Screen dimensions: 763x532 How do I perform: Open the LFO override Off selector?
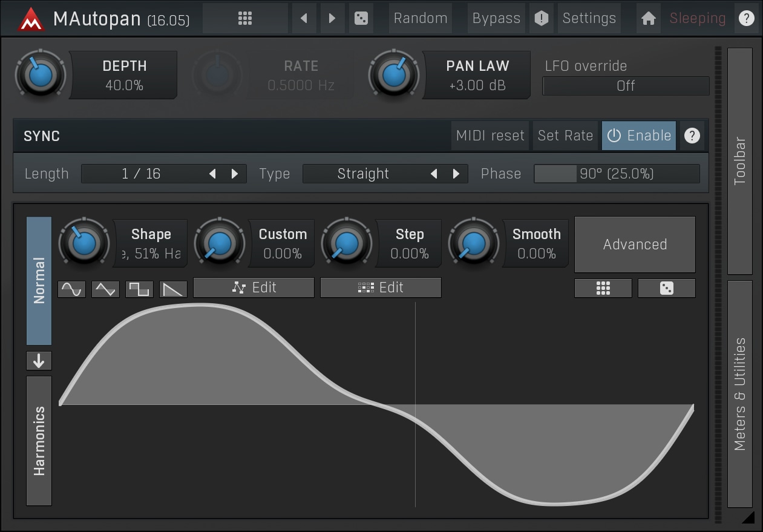pyautogui.click(x=626, y=86)
